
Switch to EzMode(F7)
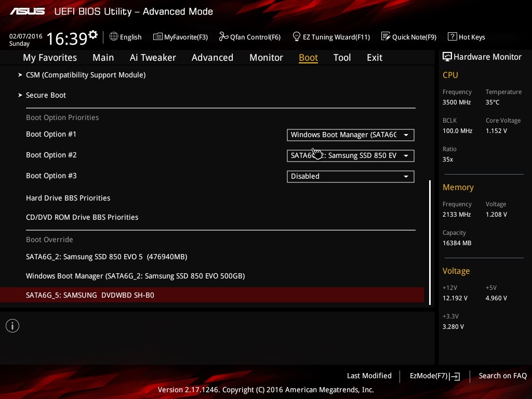coord(435,376)
